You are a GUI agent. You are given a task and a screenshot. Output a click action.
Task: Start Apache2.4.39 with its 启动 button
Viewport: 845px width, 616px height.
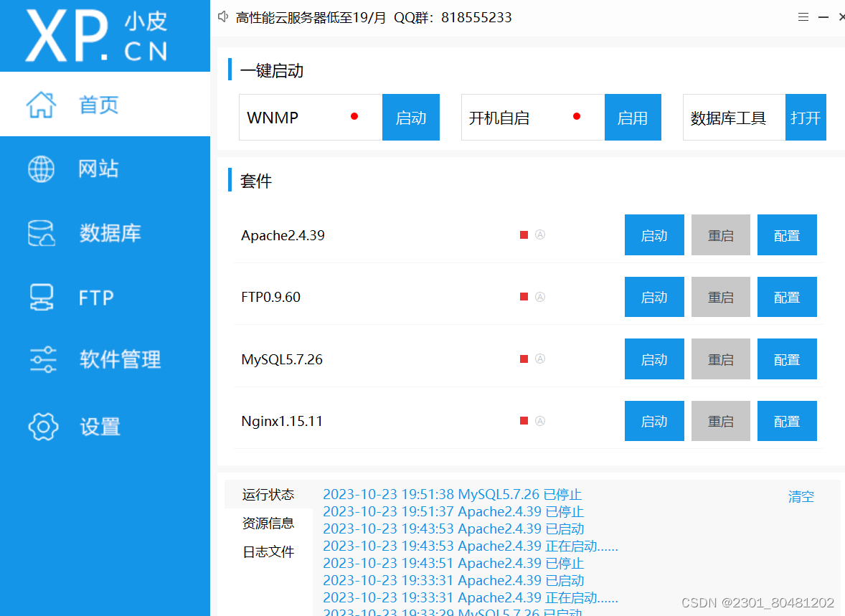[x=654, y=235]
